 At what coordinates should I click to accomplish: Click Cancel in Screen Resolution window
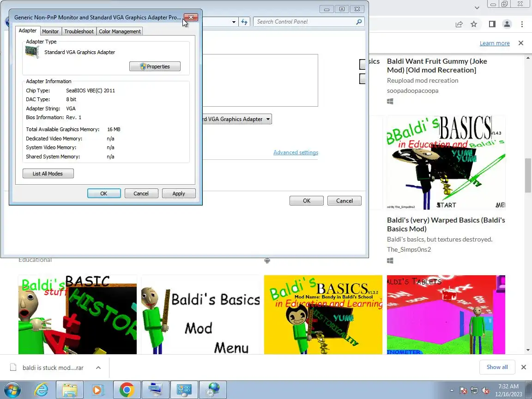pyautogui.click(x=345, y=201)
